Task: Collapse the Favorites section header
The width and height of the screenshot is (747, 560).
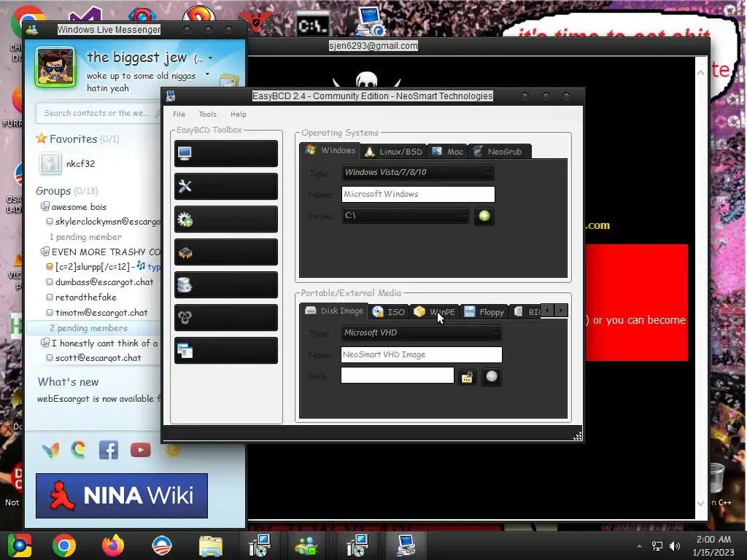Action: tap(77, 139)
